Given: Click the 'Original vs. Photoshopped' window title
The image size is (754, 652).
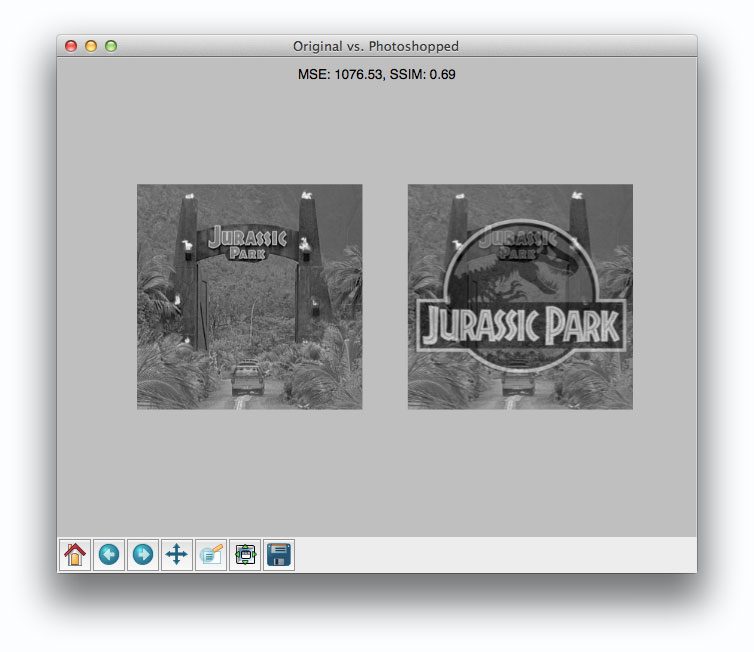Looking at the screenshot, I should (376, 46).
